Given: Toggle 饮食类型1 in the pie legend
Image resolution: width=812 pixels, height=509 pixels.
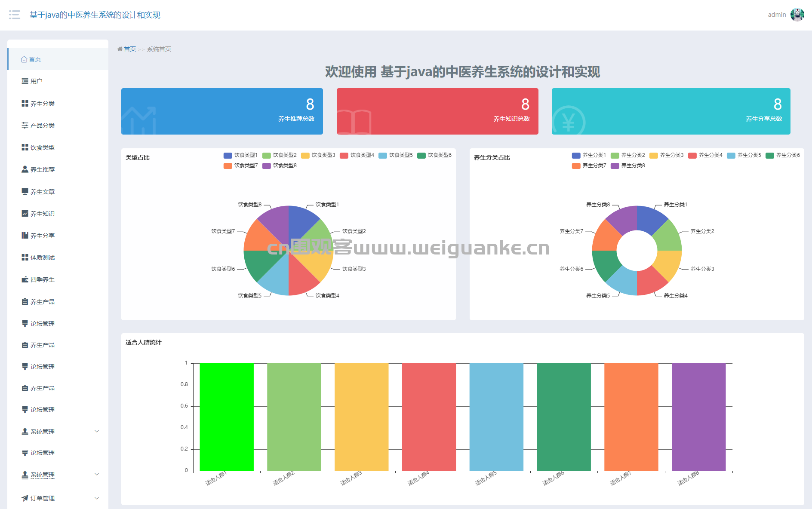Looking at the screenshot, I should pyautogui.click(x=240, y=155).
